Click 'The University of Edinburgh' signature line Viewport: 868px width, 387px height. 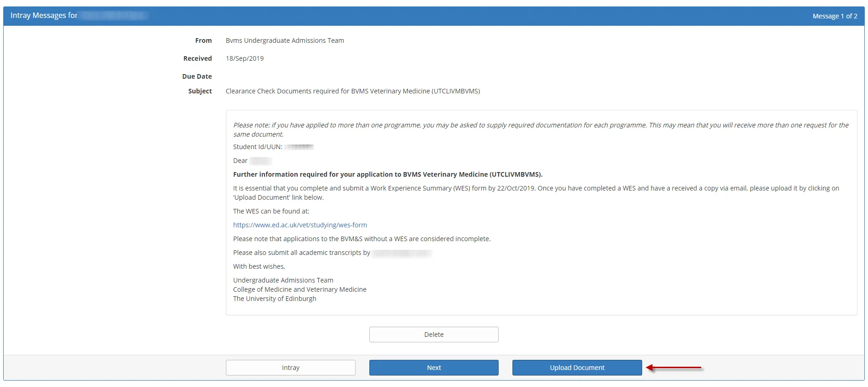click(275, 299)
